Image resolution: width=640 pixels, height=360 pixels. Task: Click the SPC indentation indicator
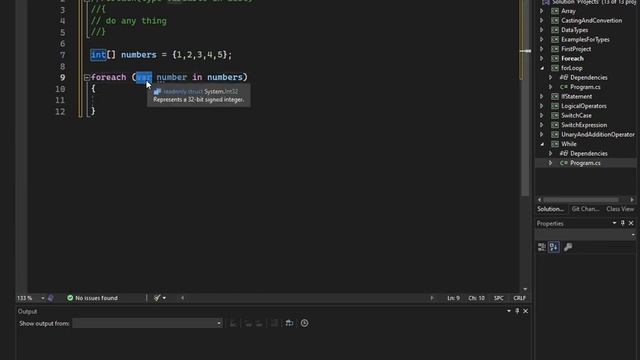(x=499, y=298)
